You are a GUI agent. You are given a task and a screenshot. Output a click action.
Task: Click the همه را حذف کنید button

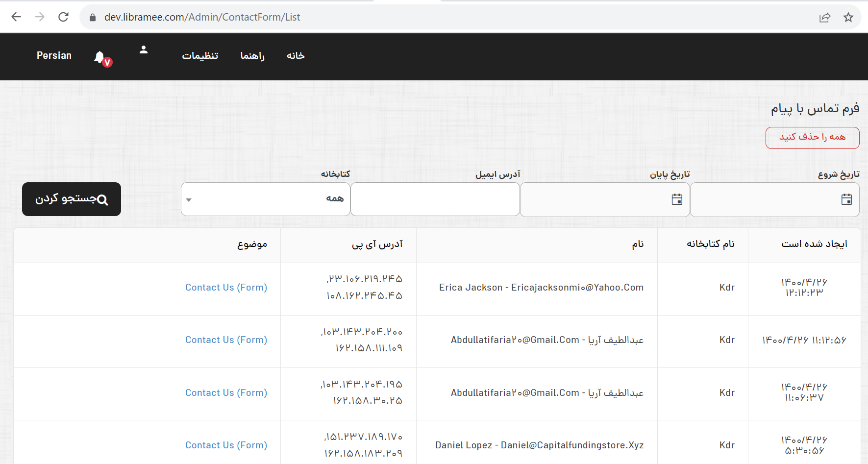click(812, 138)
